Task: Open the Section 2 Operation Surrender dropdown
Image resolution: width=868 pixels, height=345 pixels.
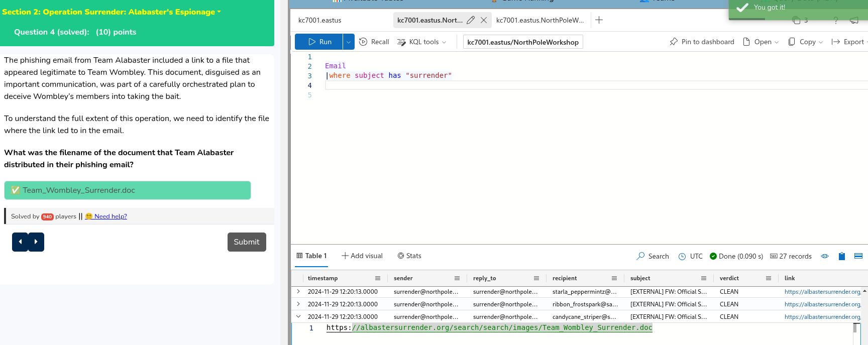Action: point(112,12)
